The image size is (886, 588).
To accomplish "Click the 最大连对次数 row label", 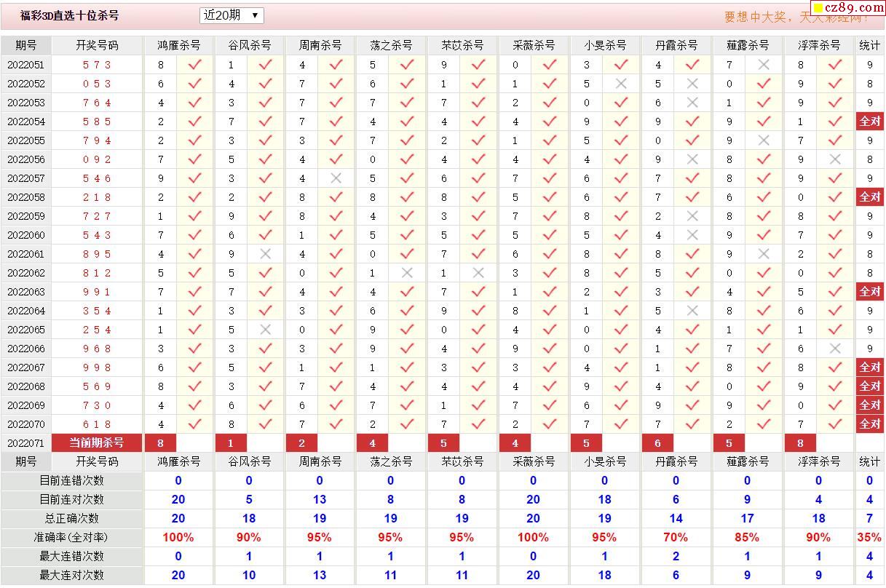I will click(x=72, y=576).
